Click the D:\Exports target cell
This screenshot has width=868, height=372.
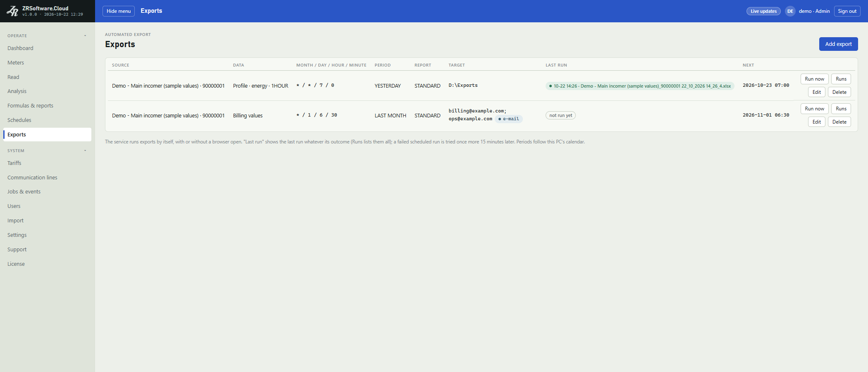(463, 86)
